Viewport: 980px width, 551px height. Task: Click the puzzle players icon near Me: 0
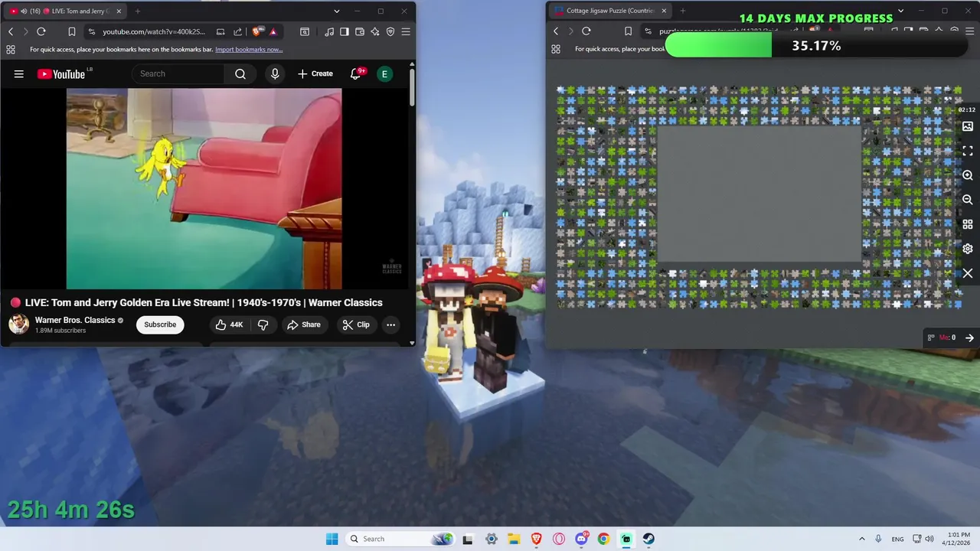click(x=931, y=337)
